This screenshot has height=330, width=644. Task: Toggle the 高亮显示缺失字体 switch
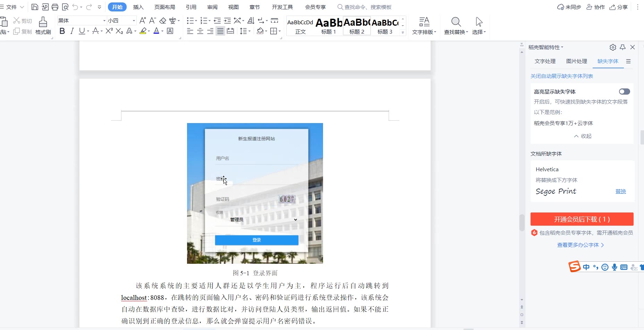click(x=625, y=92)
